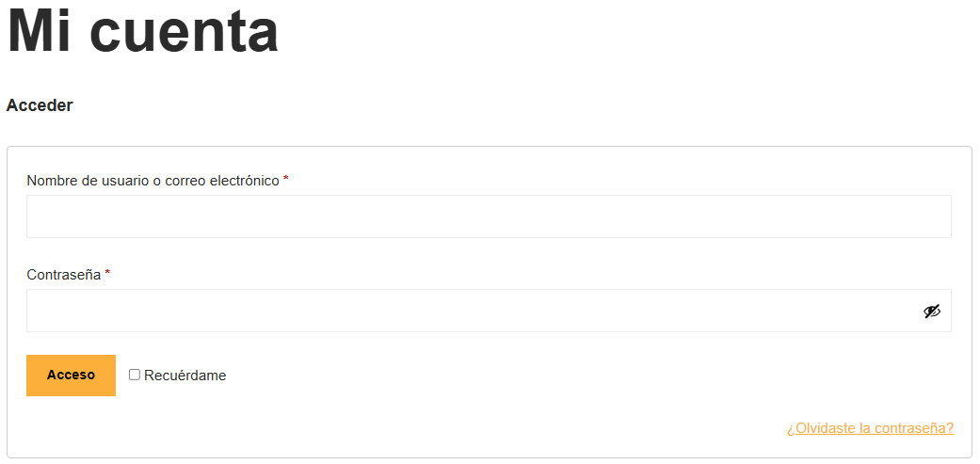Select the Mi cuenta page heading
The height and width of the screenshot is (464, 980).
click(x=143, y=31)
